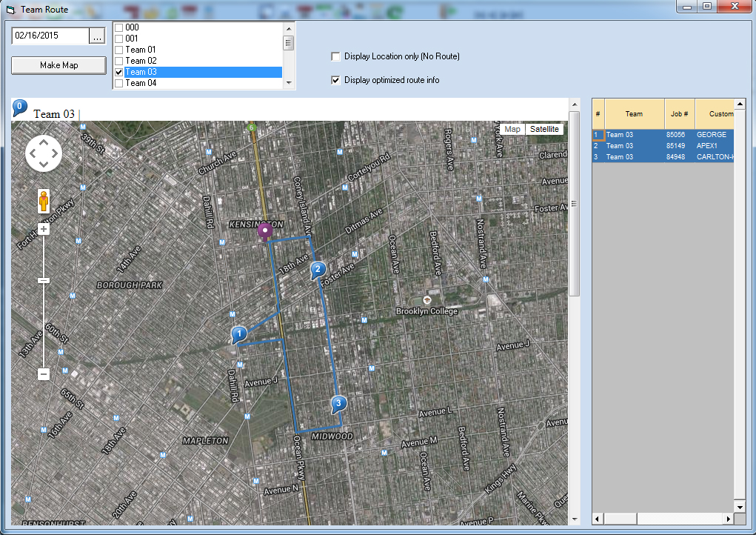Open date picker with ellipsis button
The image size is (756, 535).
98,36
